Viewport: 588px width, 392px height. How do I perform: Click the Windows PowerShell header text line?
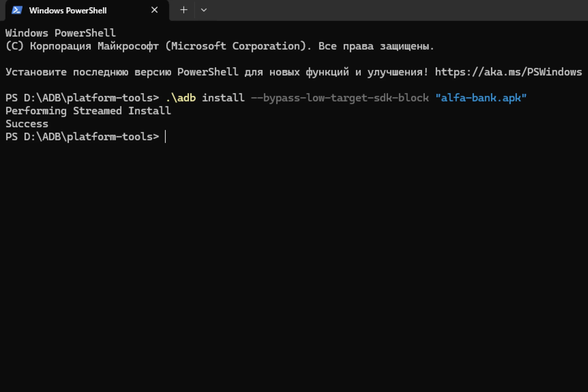60,33
